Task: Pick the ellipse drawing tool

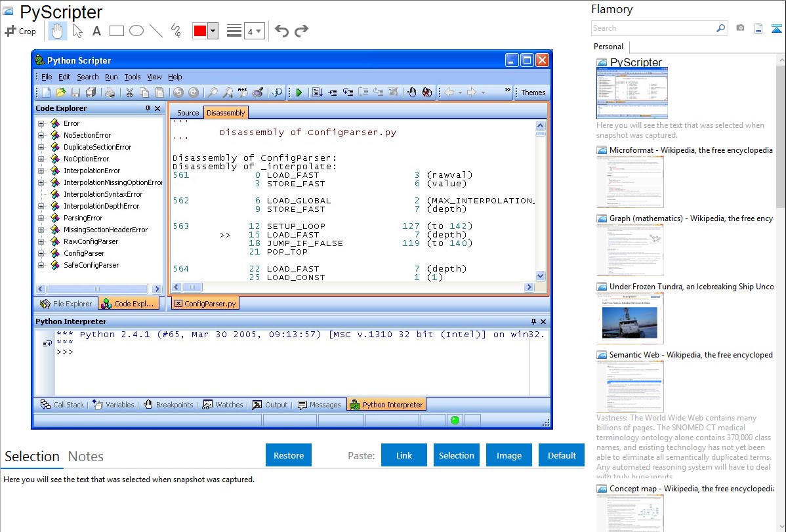Action: 136,31
